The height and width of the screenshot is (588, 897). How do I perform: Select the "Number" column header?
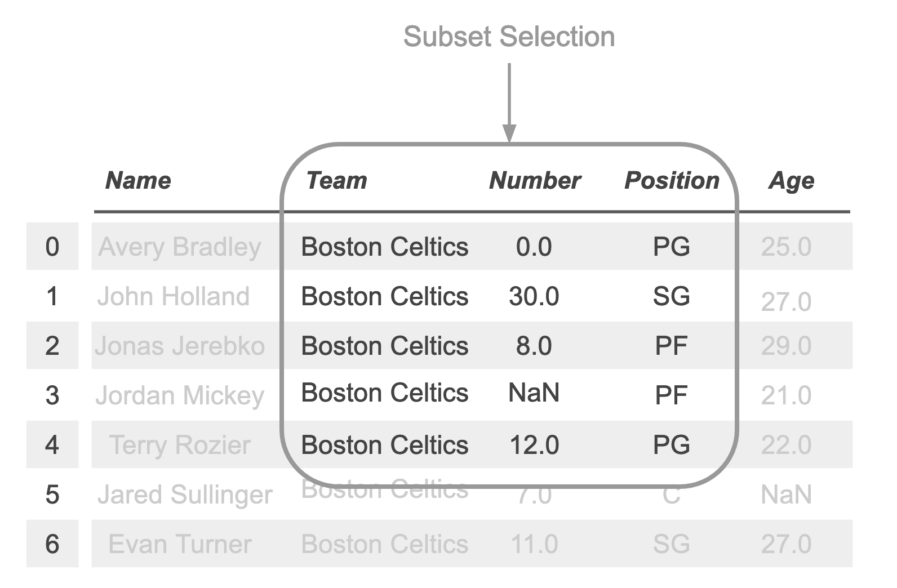click(535, 181)
